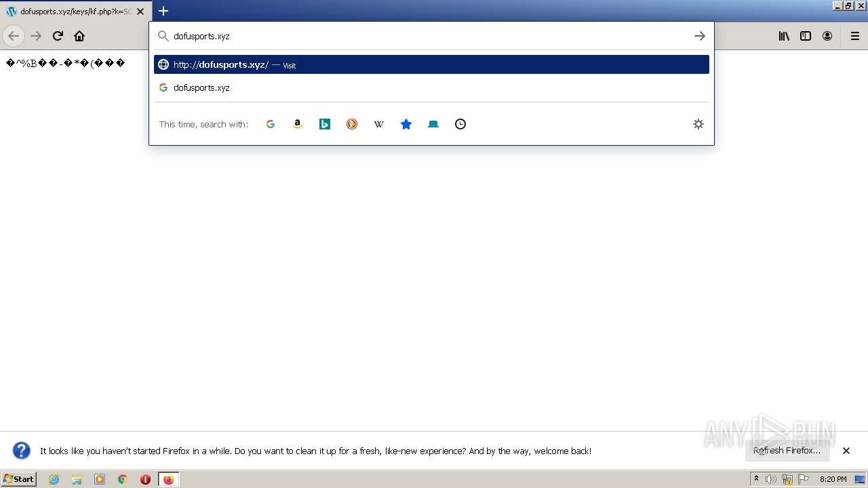Choose the Google search suggestion dofusports.xyz
Screen dimensions: 868x488
[x=431, y=87]
